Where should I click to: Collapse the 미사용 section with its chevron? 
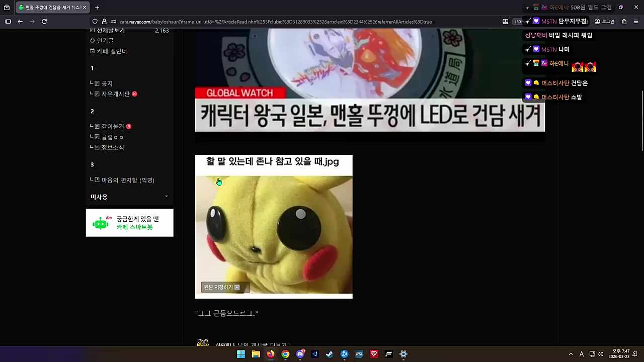pyautogui.click(x=167, y=197)
